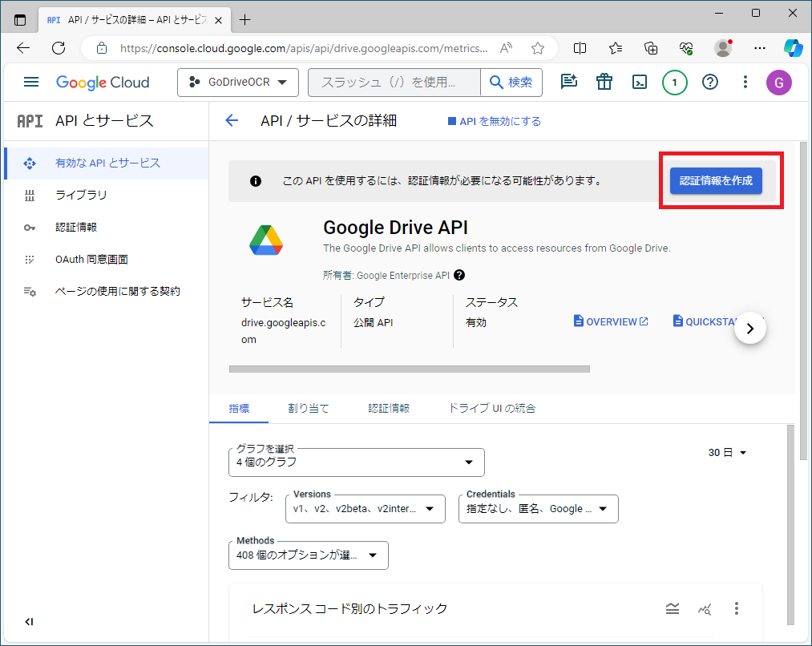
Task: Click the read aloud icon in address bar
Action: [506, 48]
